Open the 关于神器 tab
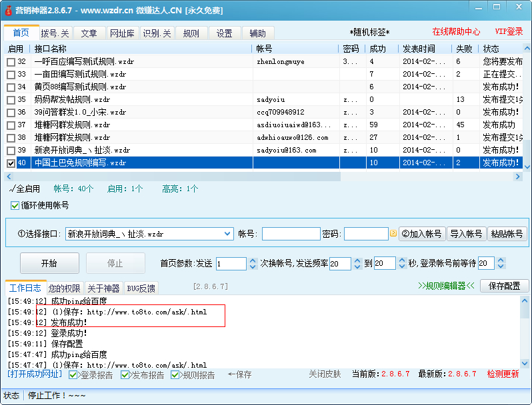This screenshot has width=532, height=405. 103,288
